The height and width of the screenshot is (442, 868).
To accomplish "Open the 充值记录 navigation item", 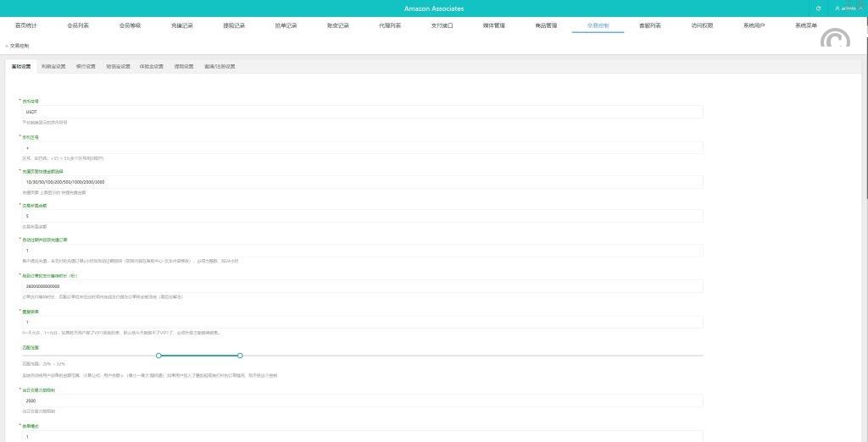I will 182,25.
